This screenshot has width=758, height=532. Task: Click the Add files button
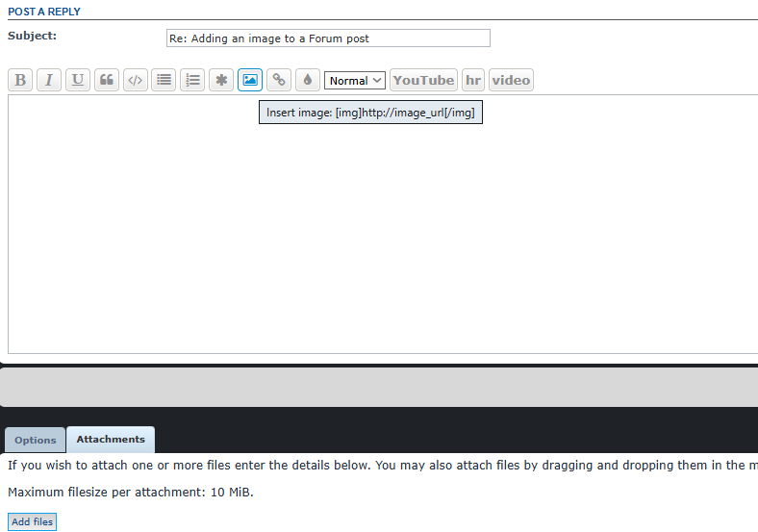[33, 521]
